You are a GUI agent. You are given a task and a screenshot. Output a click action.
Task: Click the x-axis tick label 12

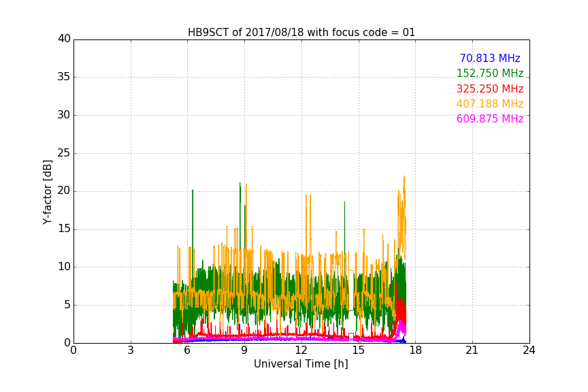[x=301, y=350]
